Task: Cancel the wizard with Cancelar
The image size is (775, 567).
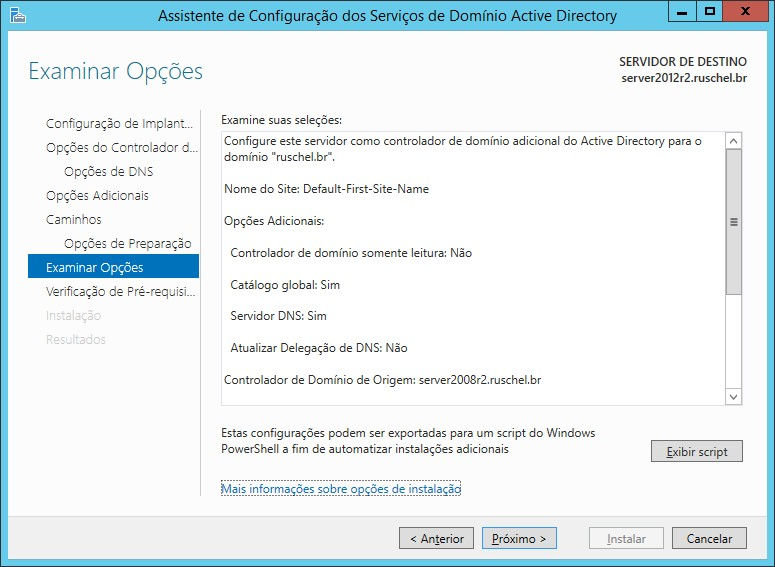Action: tap(709, 538)
